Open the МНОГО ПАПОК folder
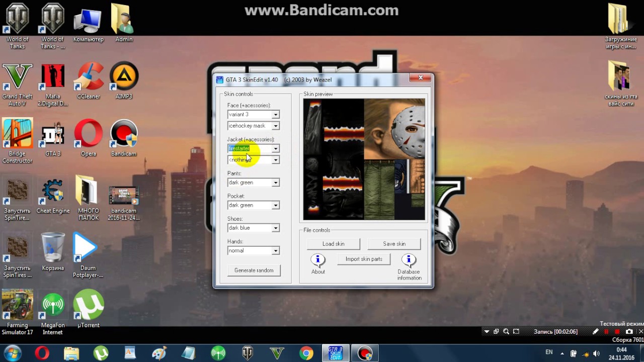The image size is (644, 362). (89, 198)
